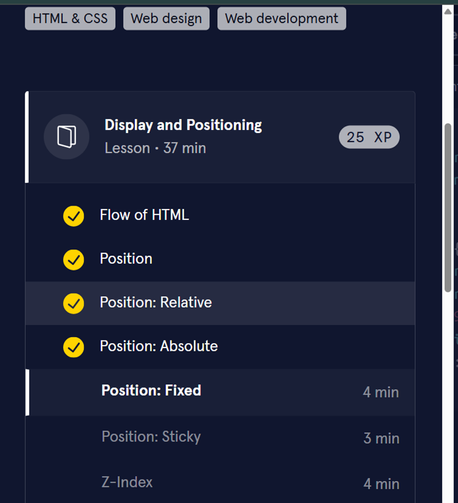Click the Flow of HTML checkmark icon
This screenshot has height=503, width=458.
73,216
